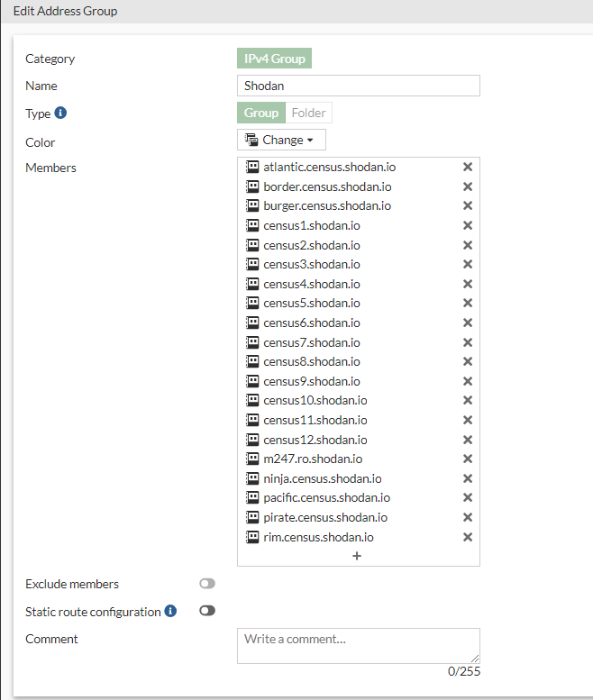Remove census9.shodan.io member
The image size is (593, 700).
click(x=468, y=381)
